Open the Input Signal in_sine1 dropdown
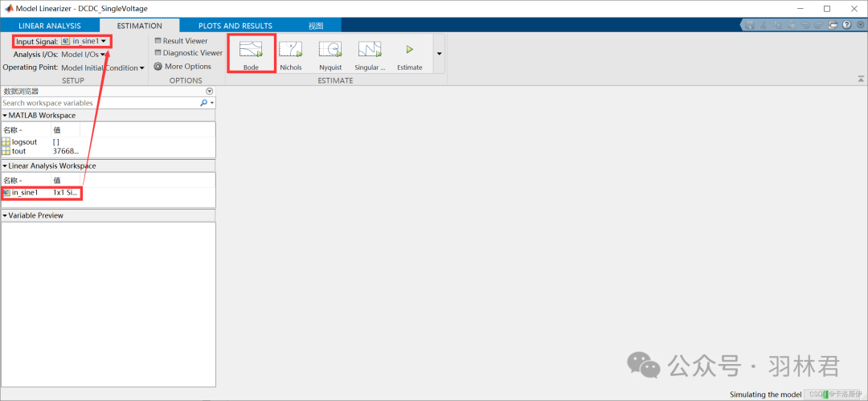The width and height of the screenshot is (868, 401). [84, 41]
